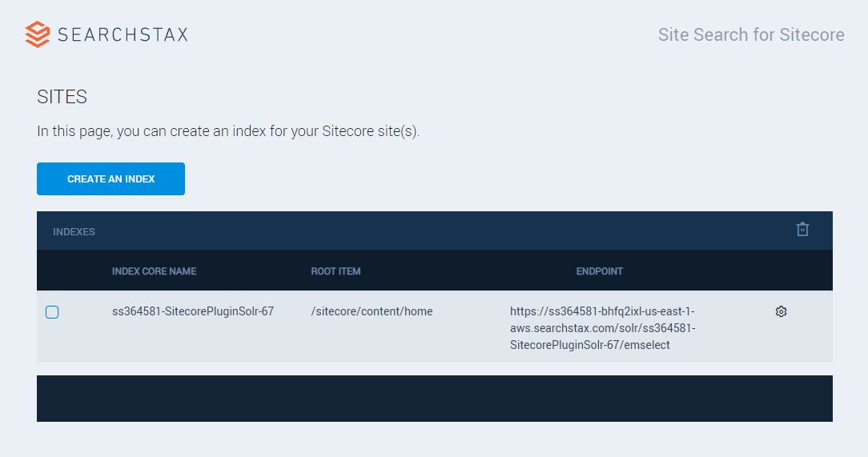Click the /sitecore/content/home root item cell
Screen dimensions: 868x457
click(x=372, y=311)
